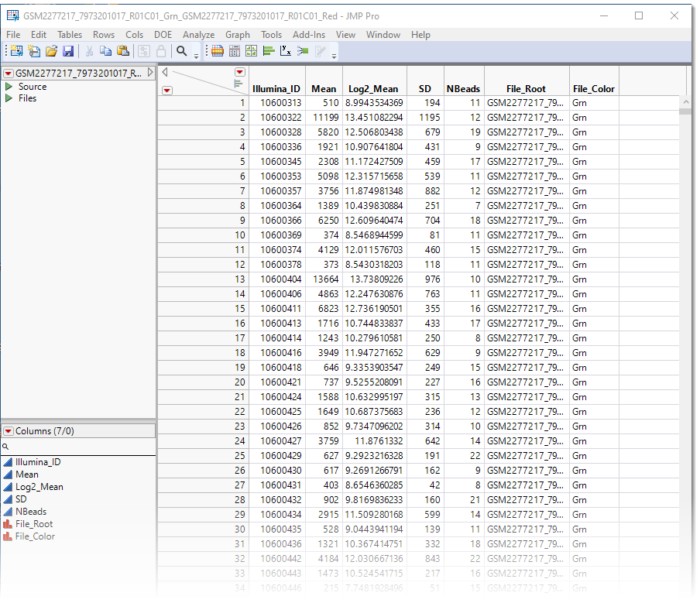
Task: Open the Add-Ins menu
Action: pos(308,35)
